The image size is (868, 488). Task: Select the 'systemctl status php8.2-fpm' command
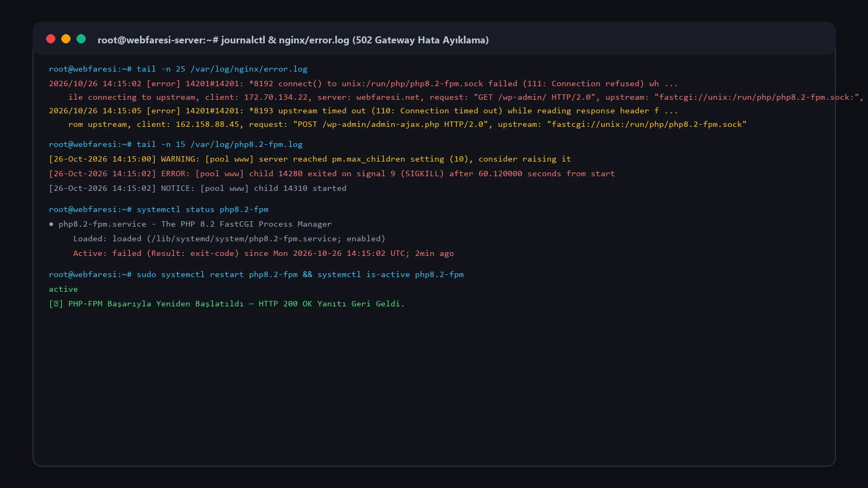pos(202,210)
